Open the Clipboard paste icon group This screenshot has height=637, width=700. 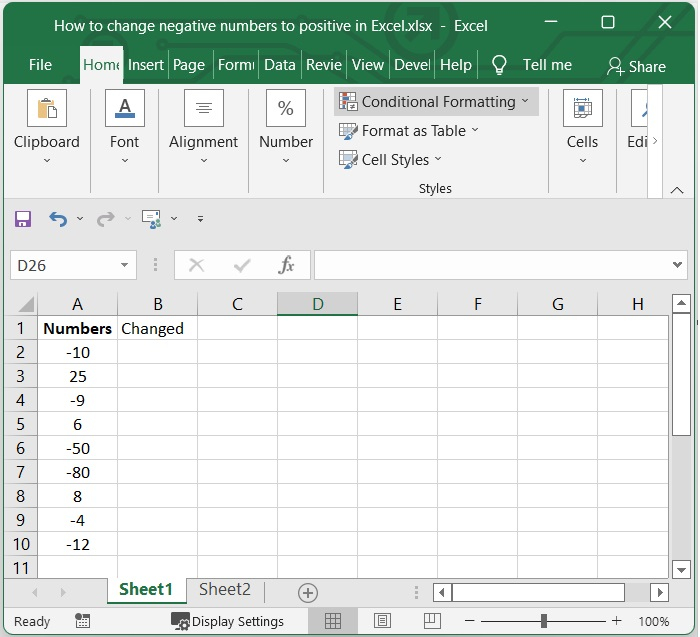click(47, 108)
